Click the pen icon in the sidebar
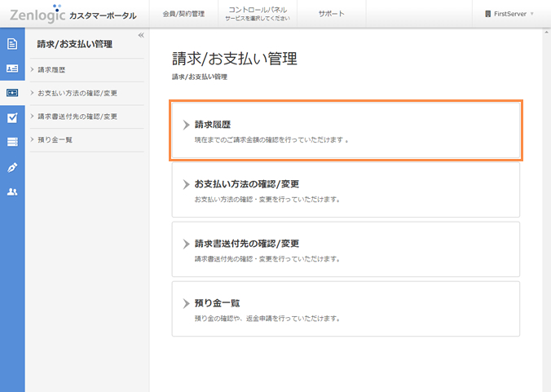551x392 pixels. (12, 167)
